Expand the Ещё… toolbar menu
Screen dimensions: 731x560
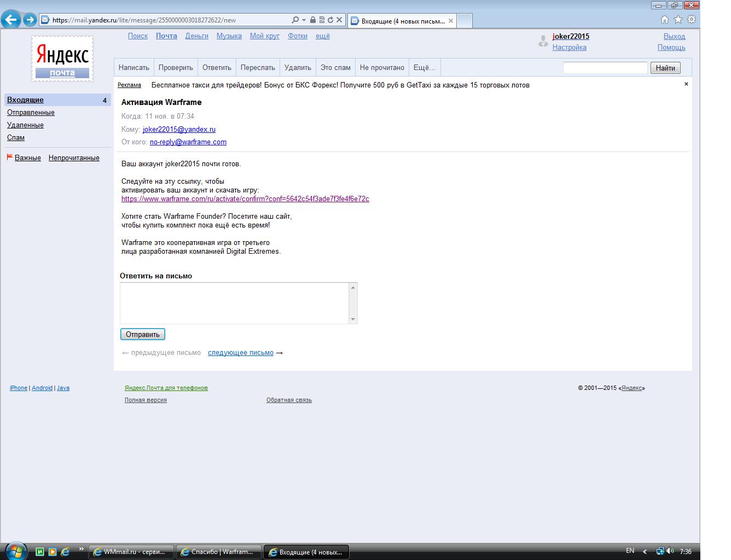[425, 68]
